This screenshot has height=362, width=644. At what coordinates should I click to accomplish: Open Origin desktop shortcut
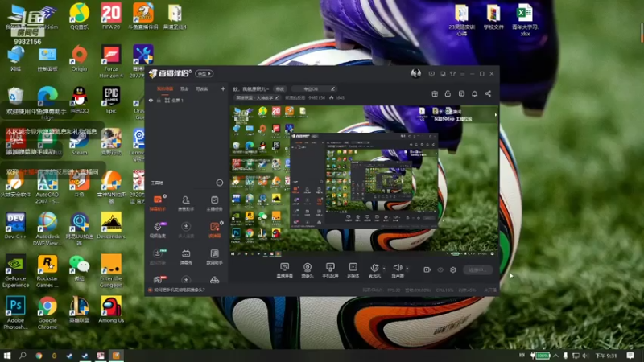pos(79,58)
